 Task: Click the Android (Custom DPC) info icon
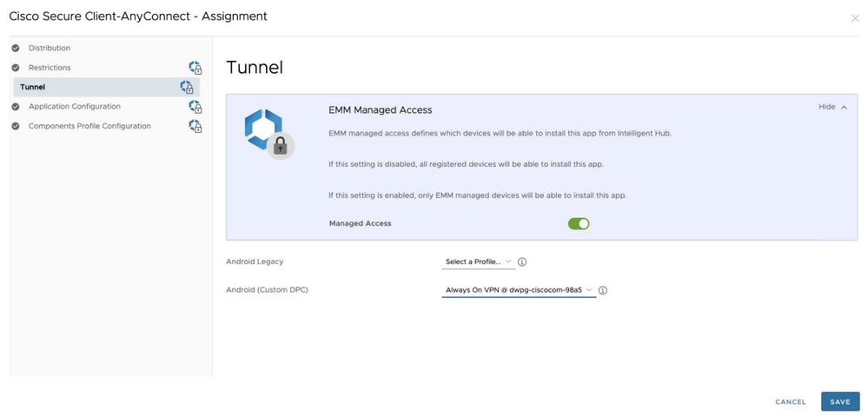tap(603, 290)
